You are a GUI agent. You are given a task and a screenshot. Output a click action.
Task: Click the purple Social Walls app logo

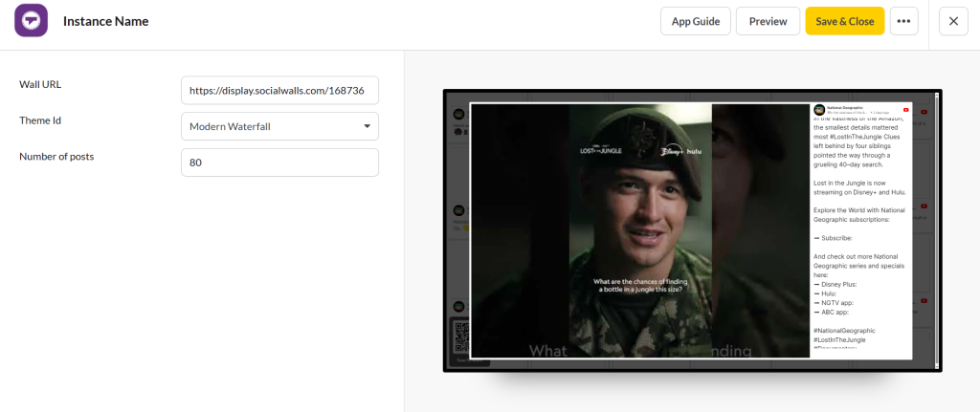(x=31, y=21)
